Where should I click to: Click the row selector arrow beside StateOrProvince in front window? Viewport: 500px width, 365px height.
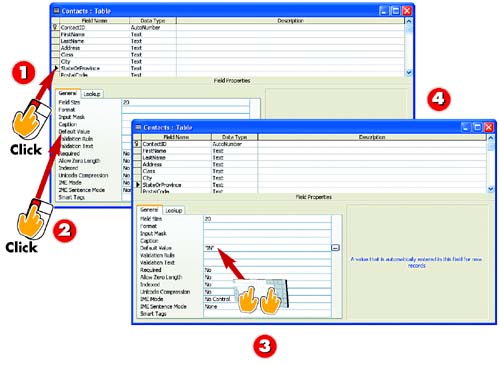[137, 184]
